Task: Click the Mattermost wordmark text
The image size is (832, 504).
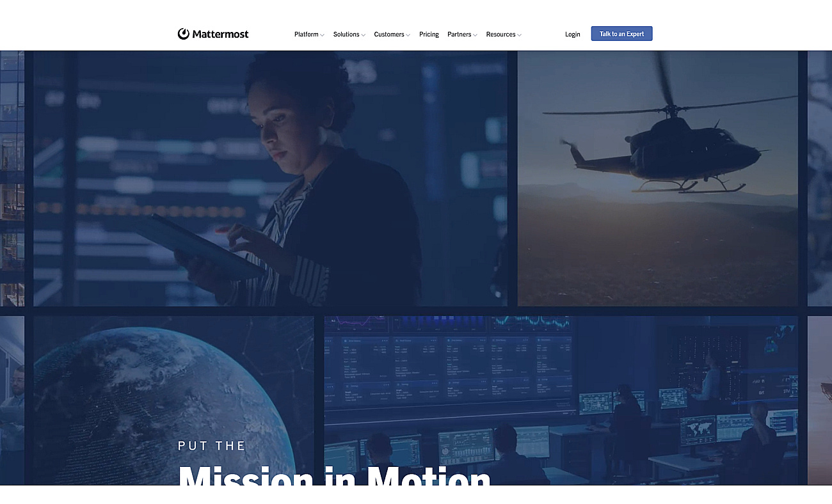Action: click(x=220, y=35)
